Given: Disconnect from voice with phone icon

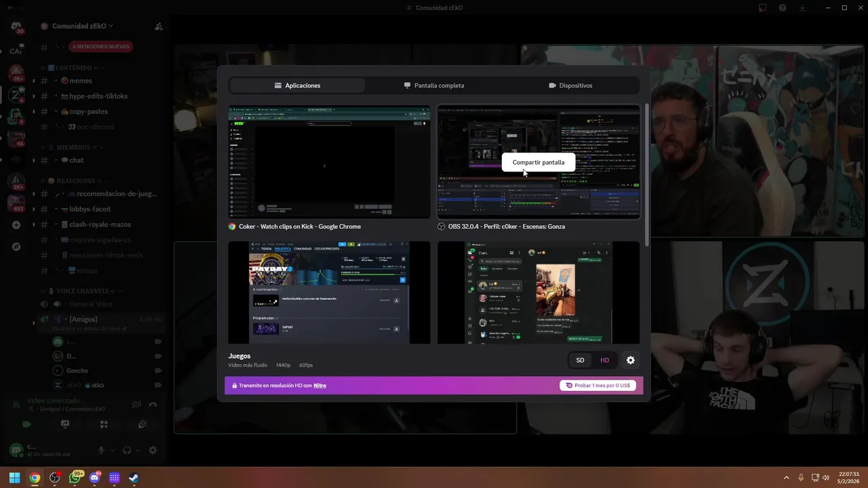Looking at the screenshot, I should pos(153,405).
